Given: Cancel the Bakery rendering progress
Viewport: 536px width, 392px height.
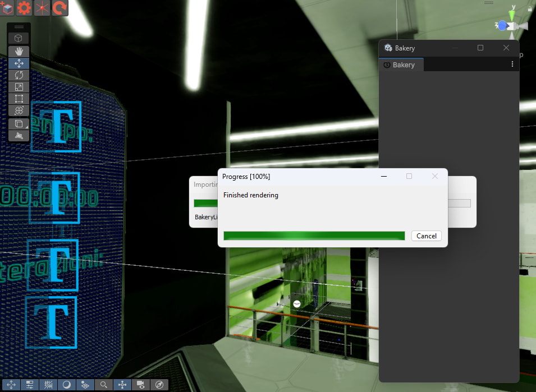Looking at the screenshot, I should [426, 236].
